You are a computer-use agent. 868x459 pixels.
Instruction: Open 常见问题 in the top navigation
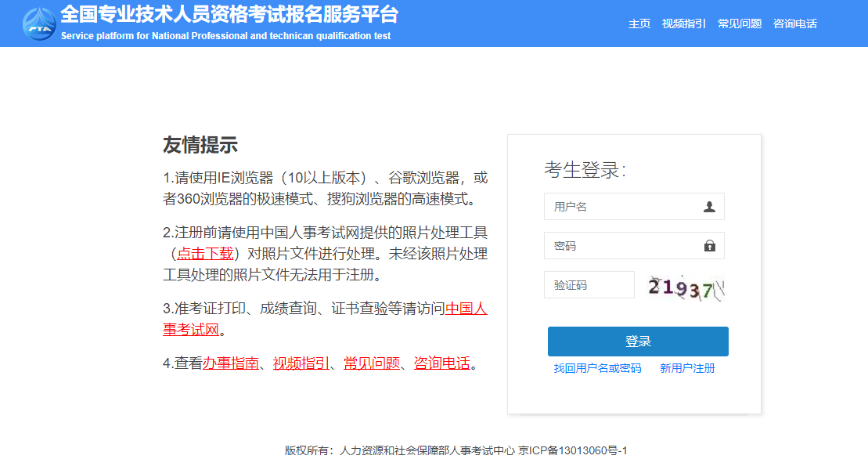point(740,23)
